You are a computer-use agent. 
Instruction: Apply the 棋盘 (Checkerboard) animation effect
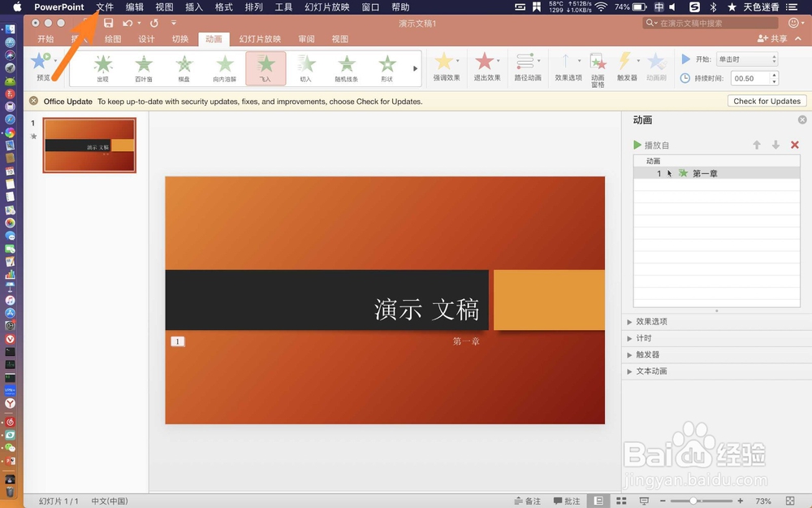click(x=184, y=68)
